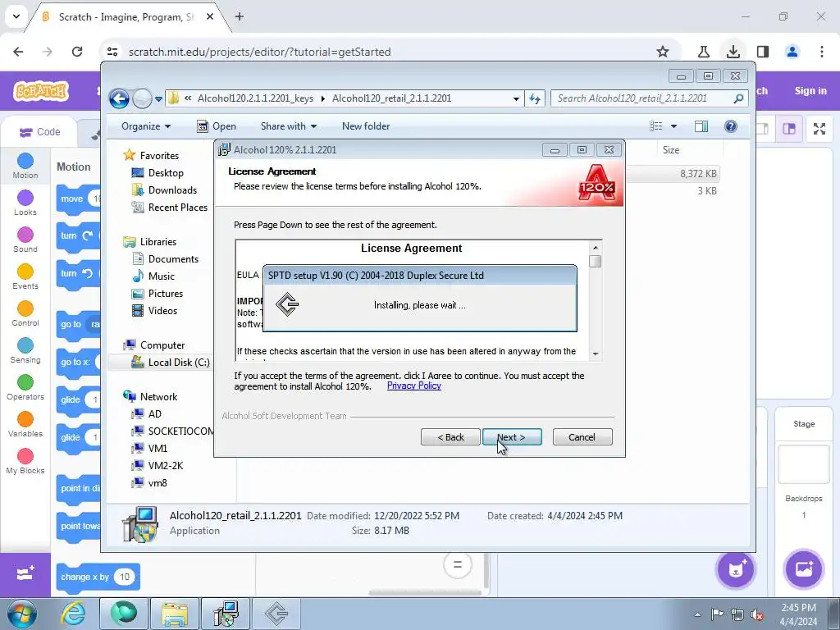840x630 pixels.
Task: Click Scratch choose a sprite button
Action: tap(736, 569)
